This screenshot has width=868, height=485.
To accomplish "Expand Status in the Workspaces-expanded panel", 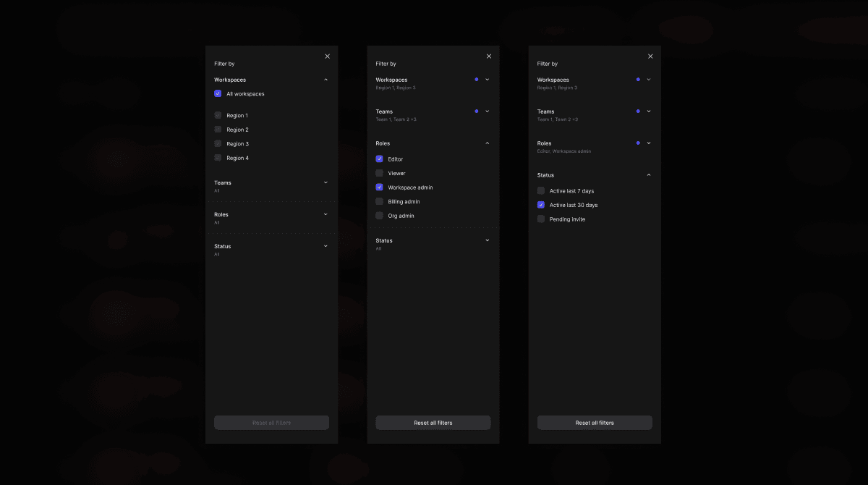I will coord(325,246).
